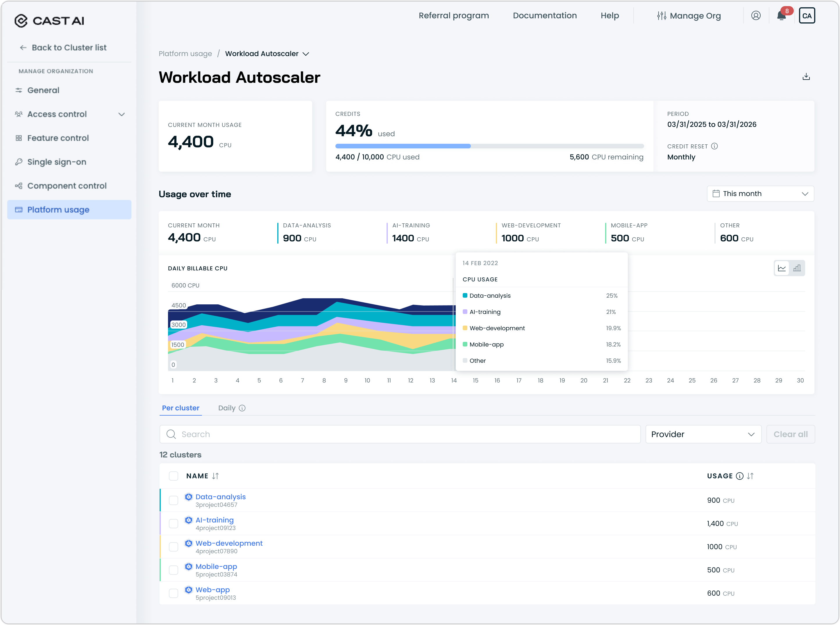Image resolution: width=840 pixels, height=625 pixels.
Task: Sort clusters by usage
Action: (x=750, y=476)
